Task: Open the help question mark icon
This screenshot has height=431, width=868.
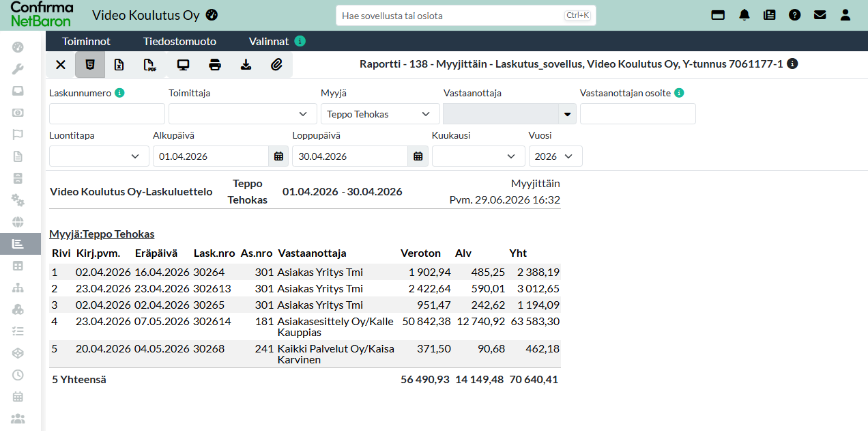Action: (794, 14)
